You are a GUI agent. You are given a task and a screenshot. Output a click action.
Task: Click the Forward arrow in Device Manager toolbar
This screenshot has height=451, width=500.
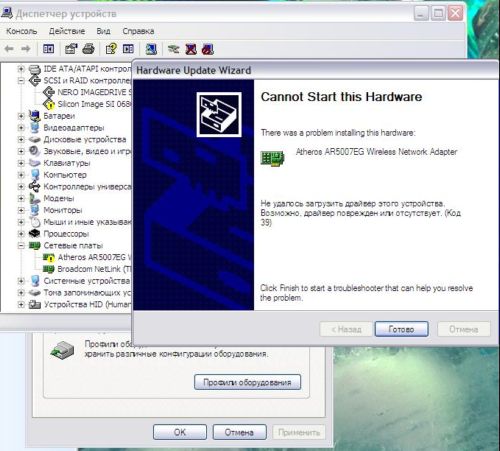26,49
